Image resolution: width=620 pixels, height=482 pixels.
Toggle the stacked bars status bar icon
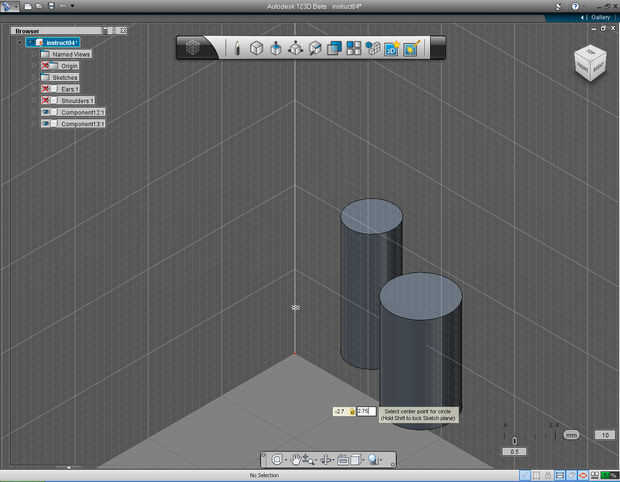tap(560, 475)
